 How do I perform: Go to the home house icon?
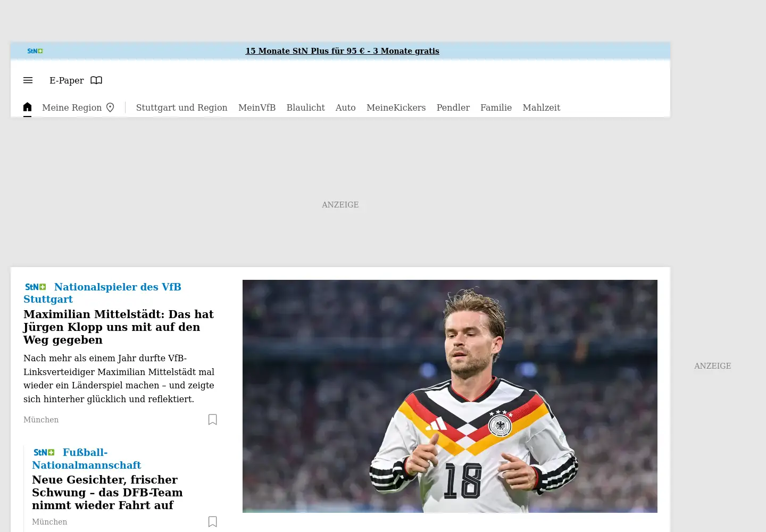[28, 107]
